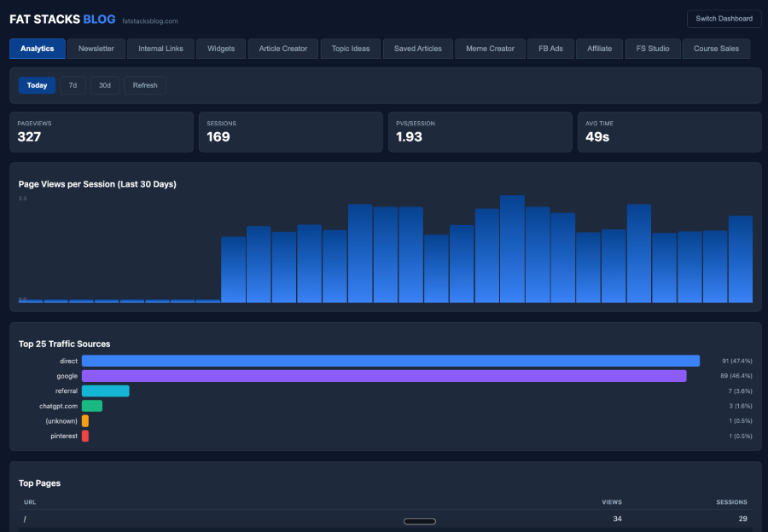
Task: Go to the Article Creator tab
Action: click(283, 49)
